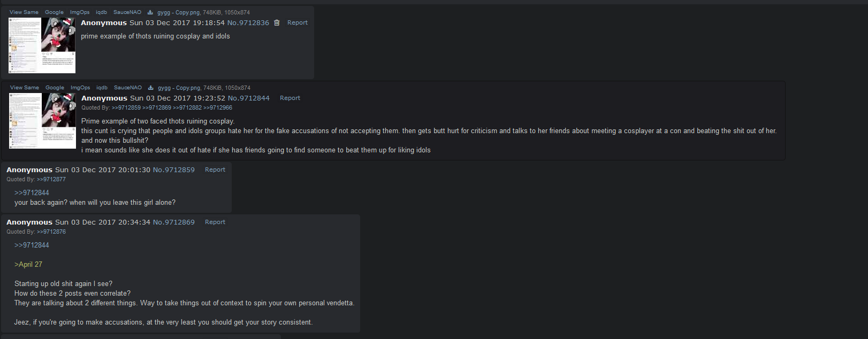Open first gygg - Copy.png filename link

[x=178, y=12]
